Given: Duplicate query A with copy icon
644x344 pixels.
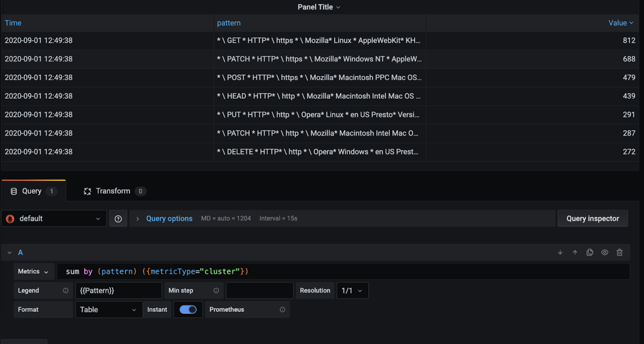Looking at the screenshot, I should (590, 252).
